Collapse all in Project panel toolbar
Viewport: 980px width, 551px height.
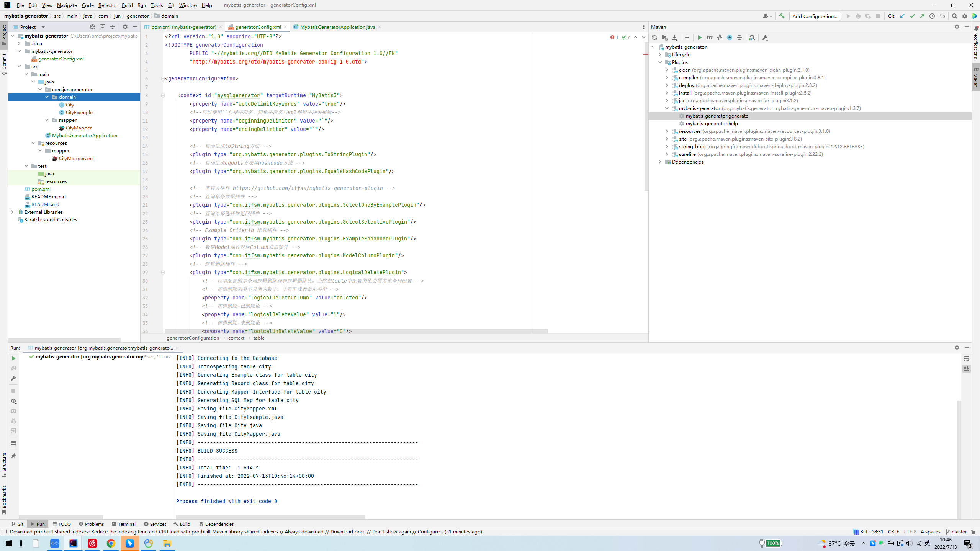pyautogui.click(x=113, y=27)
